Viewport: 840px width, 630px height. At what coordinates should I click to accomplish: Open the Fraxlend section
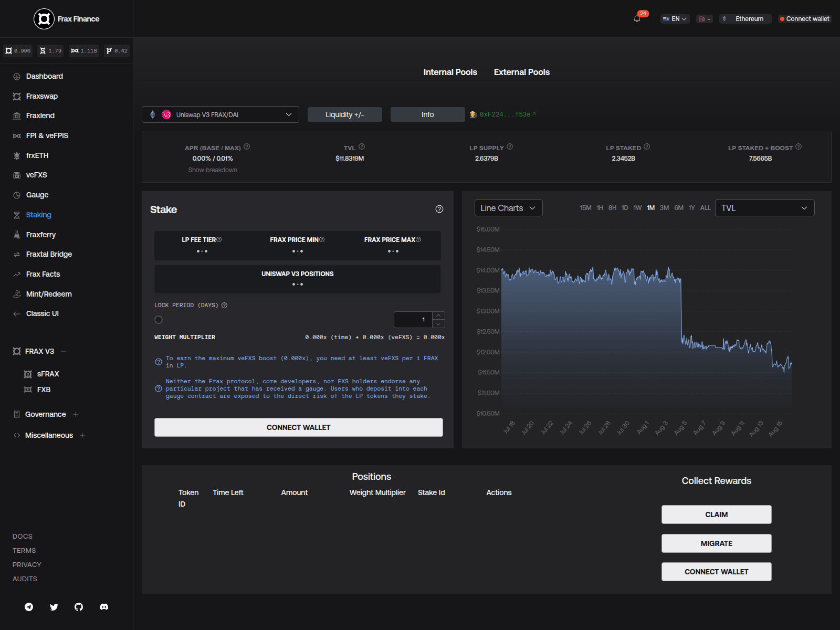tap(39, 115)
